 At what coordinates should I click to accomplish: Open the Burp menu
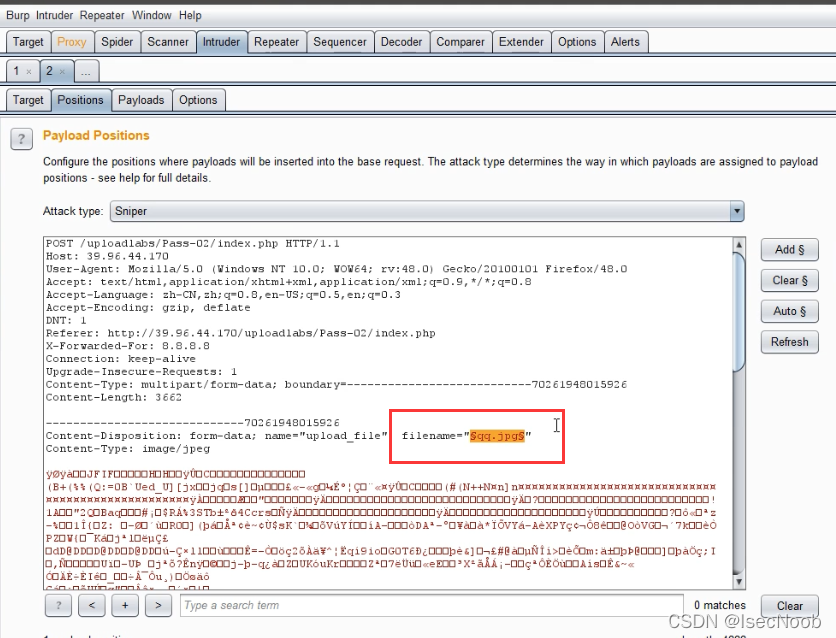tap(18, 15)
